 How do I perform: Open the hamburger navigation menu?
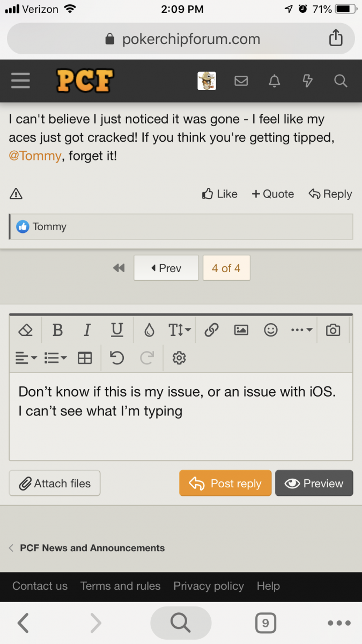pos(21,81)
